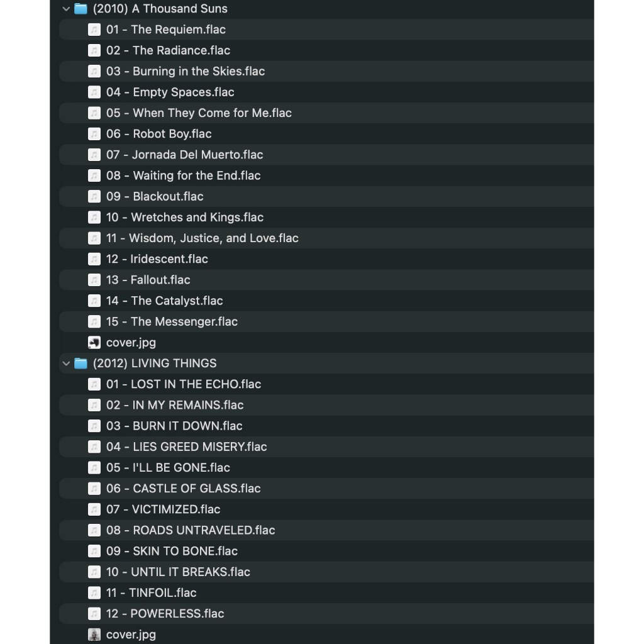Click audio icon of 02 - The Radiance.flac
This screenshot has width=644, height=644.
94,50
